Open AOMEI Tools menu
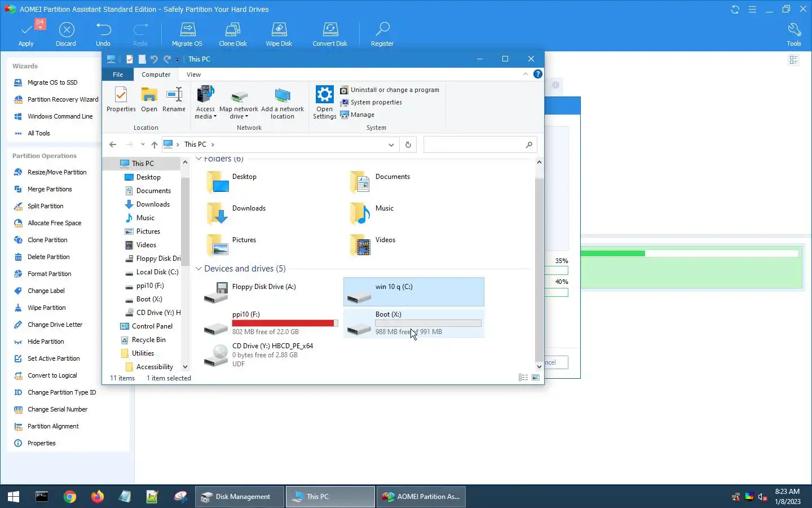Viewport: 812px width, 508px height. pos(794,34)
